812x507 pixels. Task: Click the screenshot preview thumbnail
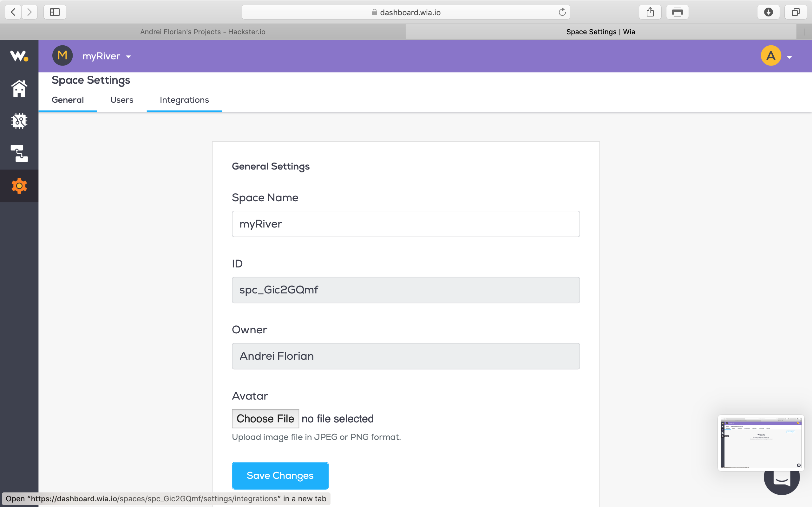point(761,443)
